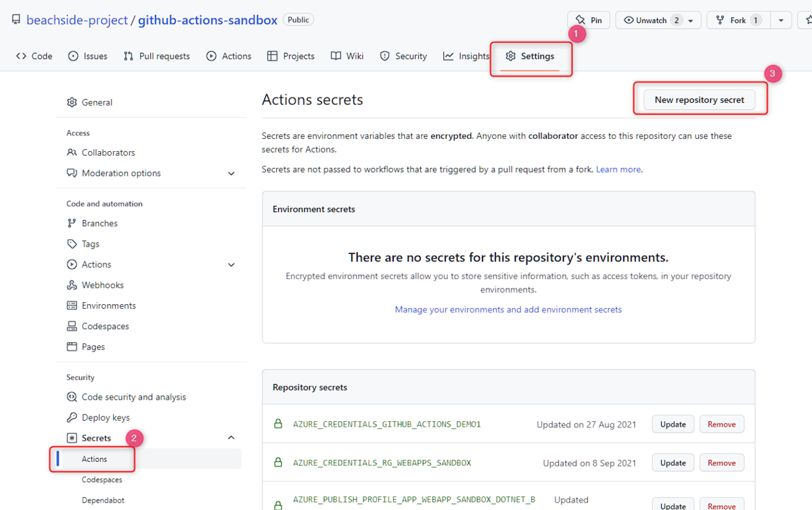812x510 pixels.
Task: Open the Pull requests tab
Action: [x=157, y=56]
